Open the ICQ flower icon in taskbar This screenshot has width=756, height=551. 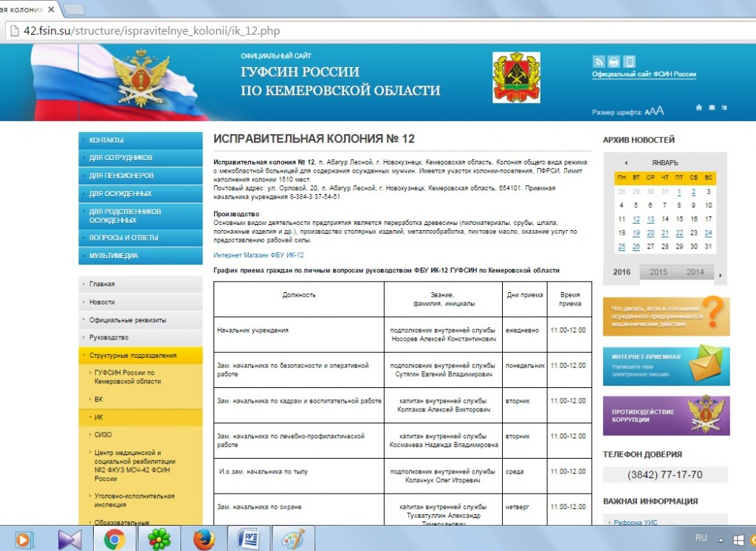(159, 539)
